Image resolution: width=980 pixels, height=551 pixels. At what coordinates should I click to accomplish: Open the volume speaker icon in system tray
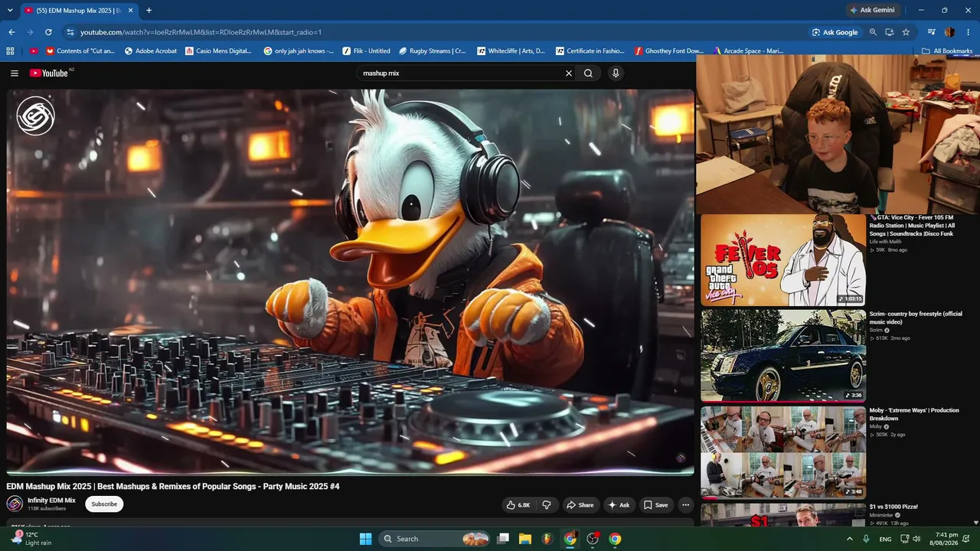click(916, 539)
